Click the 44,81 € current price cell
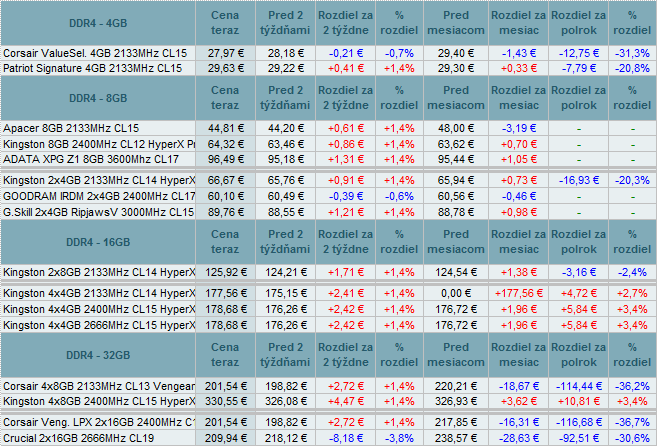This screenshot has height=446, width=657. pyautogui.click(x=225, y=128)
